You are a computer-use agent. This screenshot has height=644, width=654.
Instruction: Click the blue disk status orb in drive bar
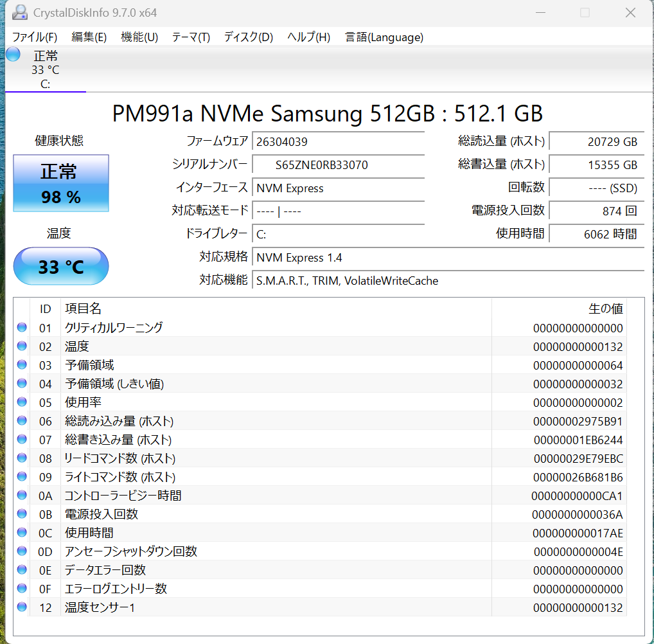click(13, 54)
